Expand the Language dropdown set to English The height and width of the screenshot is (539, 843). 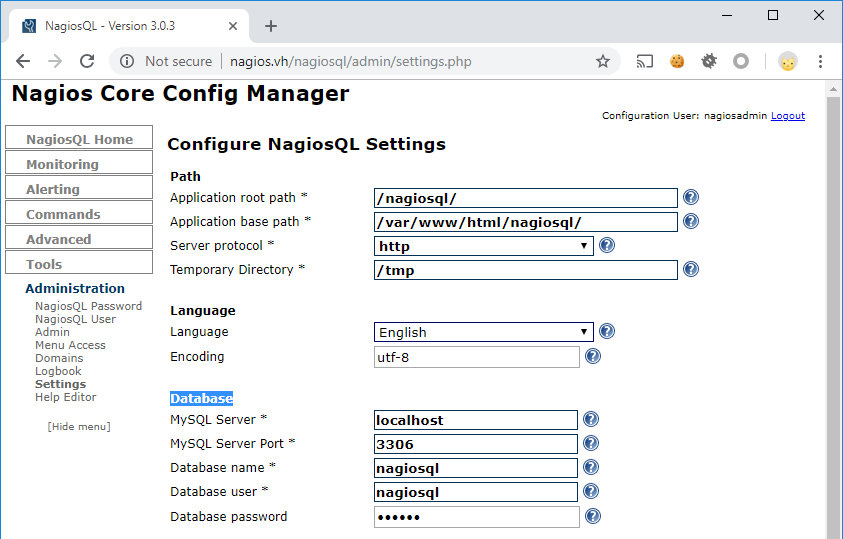click(x=483, y=332)
